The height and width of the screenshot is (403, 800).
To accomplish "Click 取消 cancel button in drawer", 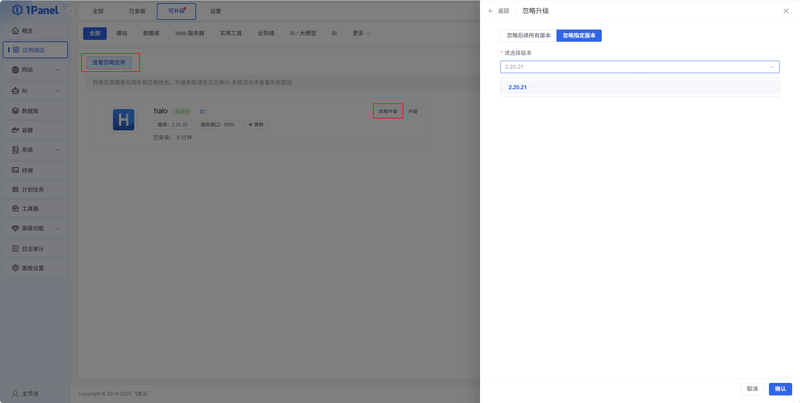I will coord(753,389).
